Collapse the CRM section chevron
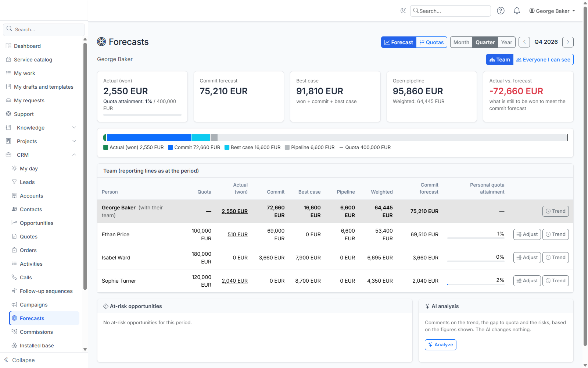 click(x=74, y=155)
